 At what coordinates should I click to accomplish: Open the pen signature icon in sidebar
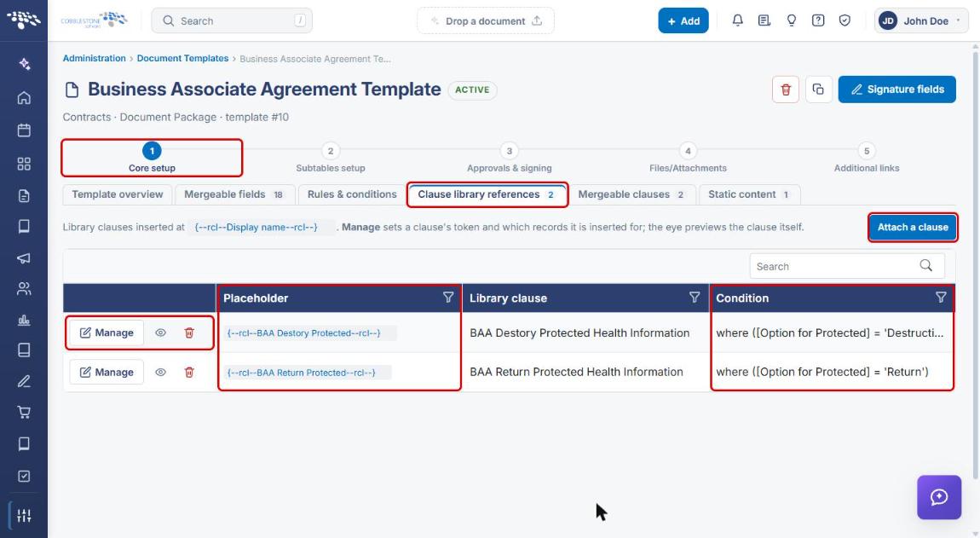24,381
